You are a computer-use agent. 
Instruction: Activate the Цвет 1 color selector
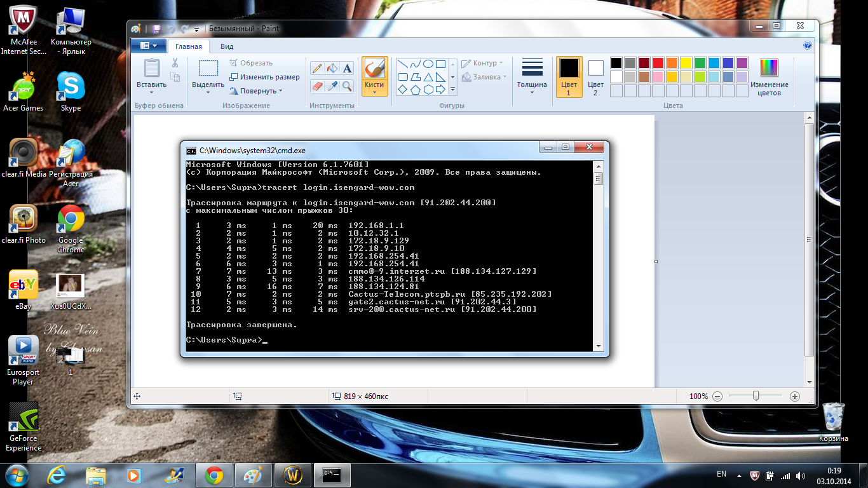(x=569, y=77)
